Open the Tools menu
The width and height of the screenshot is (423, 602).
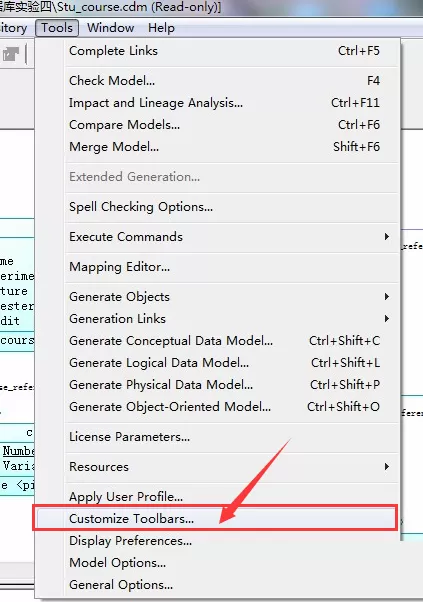pyautogui.click(x=57, y=28)
